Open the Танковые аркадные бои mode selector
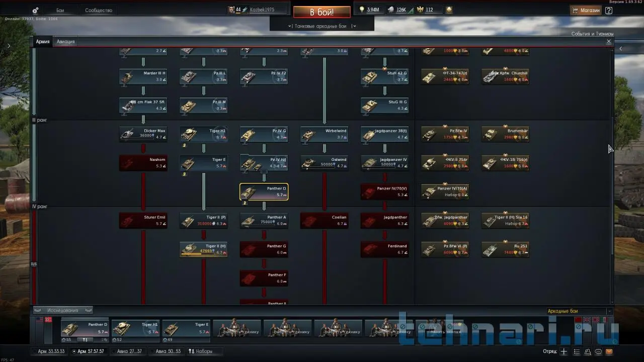Viewport: 644px width, 362px height. coord(322,26)
